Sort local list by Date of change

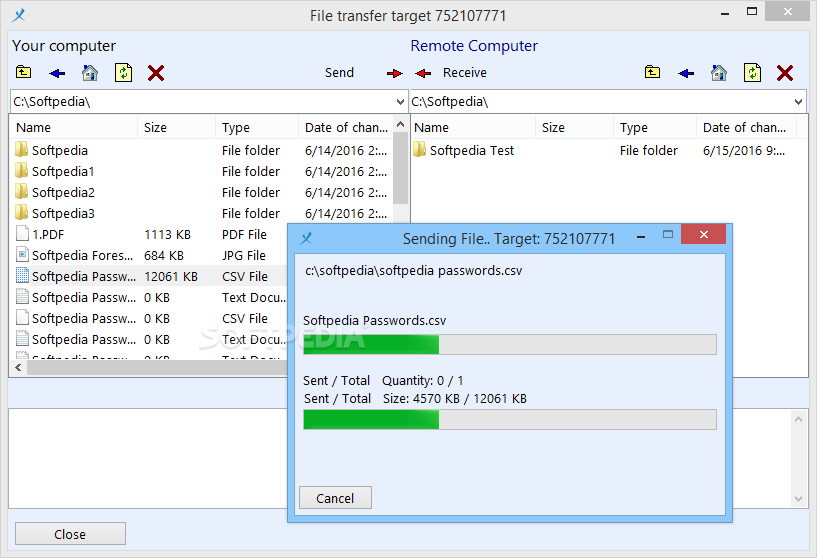pyautogui.click(x=346, y=128)
